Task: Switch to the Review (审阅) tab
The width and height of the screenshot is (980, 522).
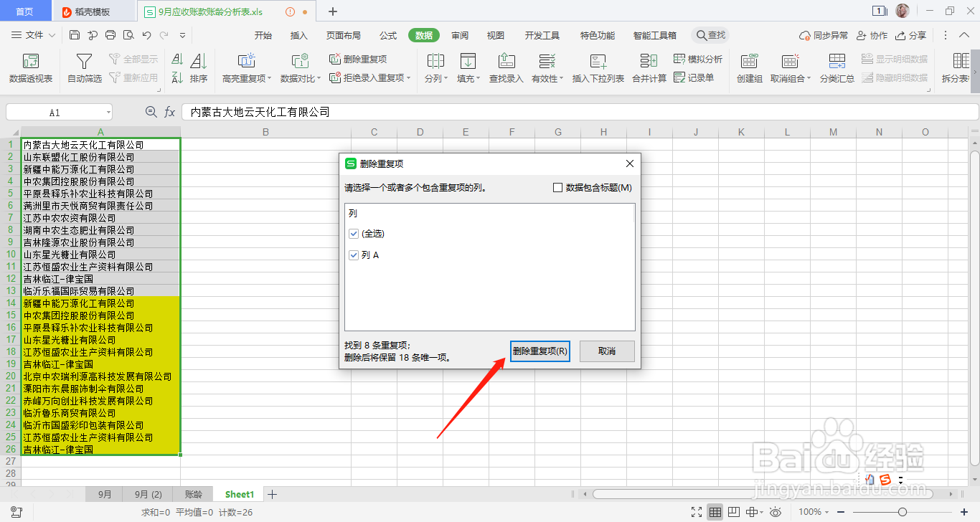Action: 460,35
